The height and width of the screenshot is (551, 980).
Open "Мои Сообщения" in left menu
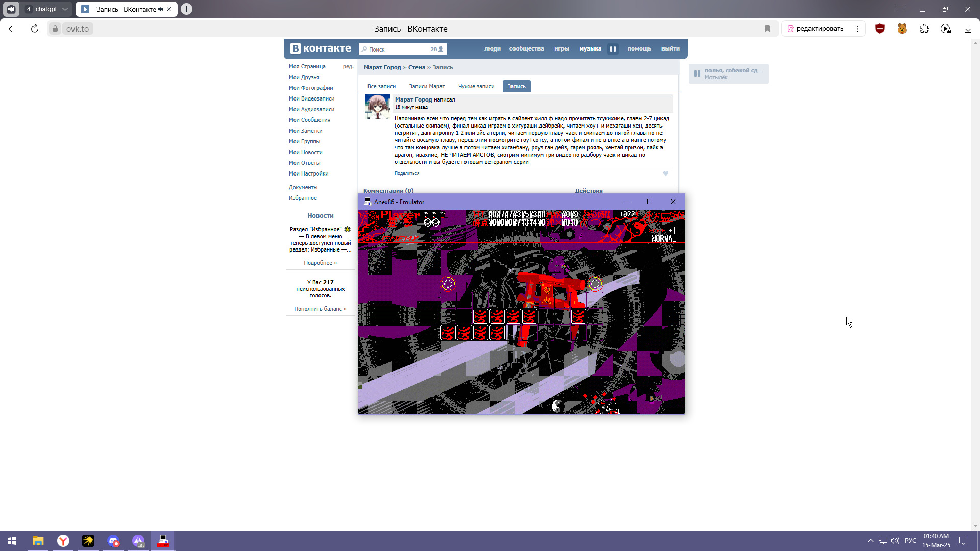[309, 120]
